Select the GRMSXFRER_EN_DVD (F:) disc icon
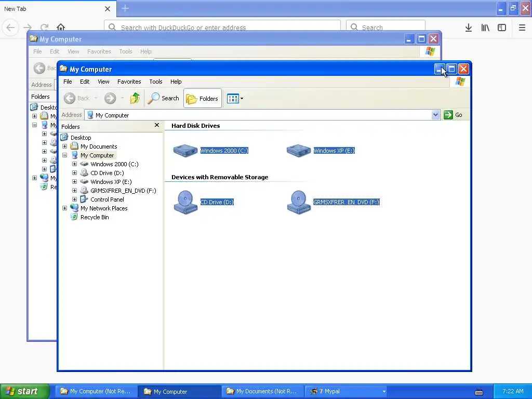The height and width of the screenshot is (399, 532). (x=299, y=202)
